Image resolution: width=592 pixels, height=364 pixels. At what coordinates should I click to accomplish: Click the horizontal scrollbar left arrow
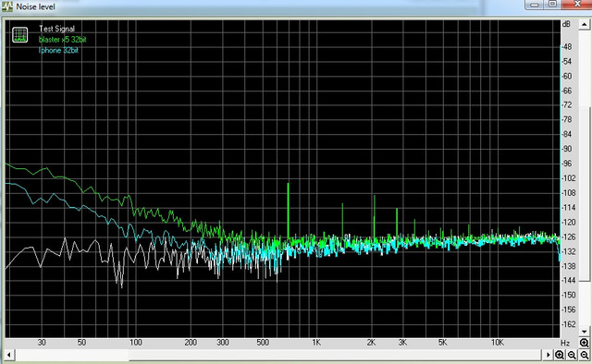point(8,355)
